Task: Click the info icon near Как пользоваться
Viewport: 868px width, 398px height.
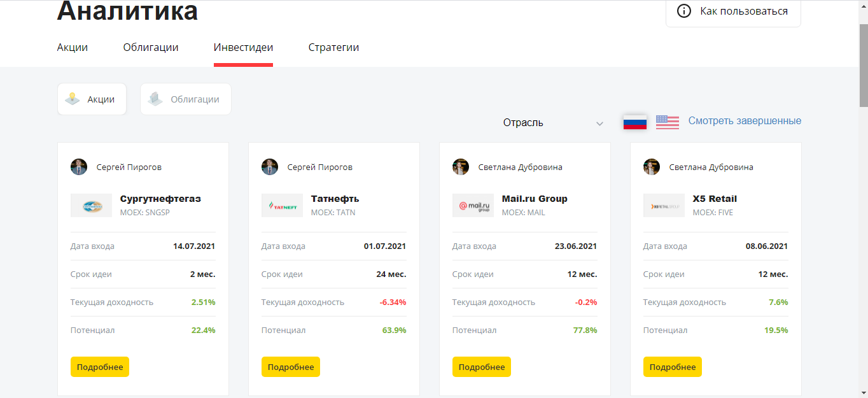Action: [x=684, y=11]
